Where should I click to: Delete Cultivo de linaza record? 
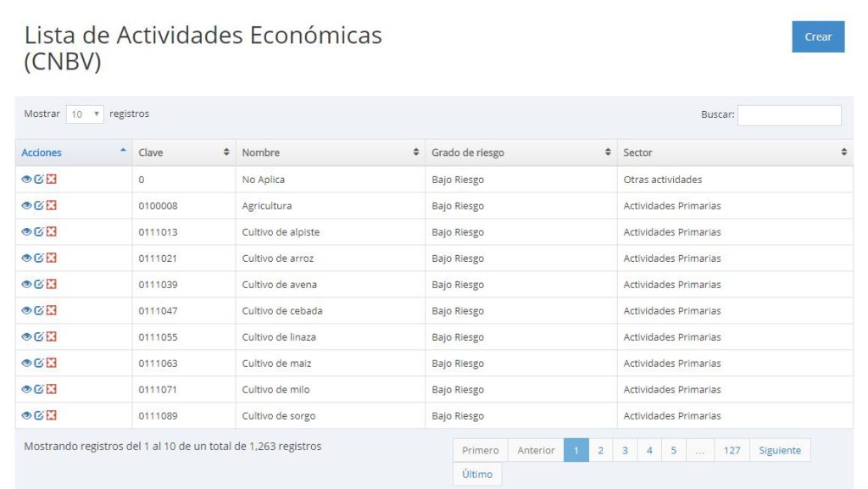[x=52, y=336]
